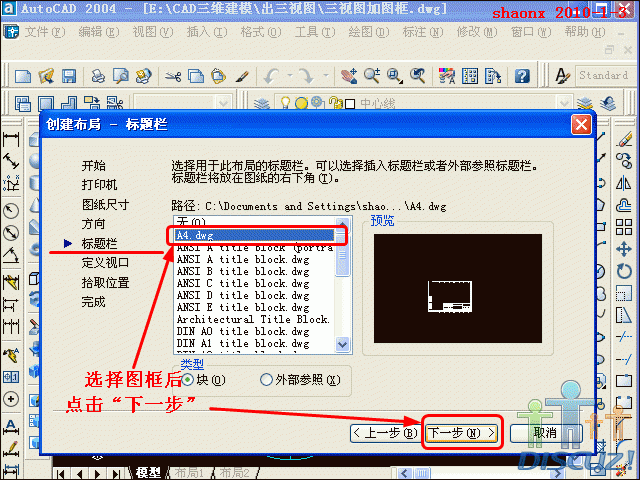Select the Rotate tool icon
This screenshot has width=640, height=480.
624,271
